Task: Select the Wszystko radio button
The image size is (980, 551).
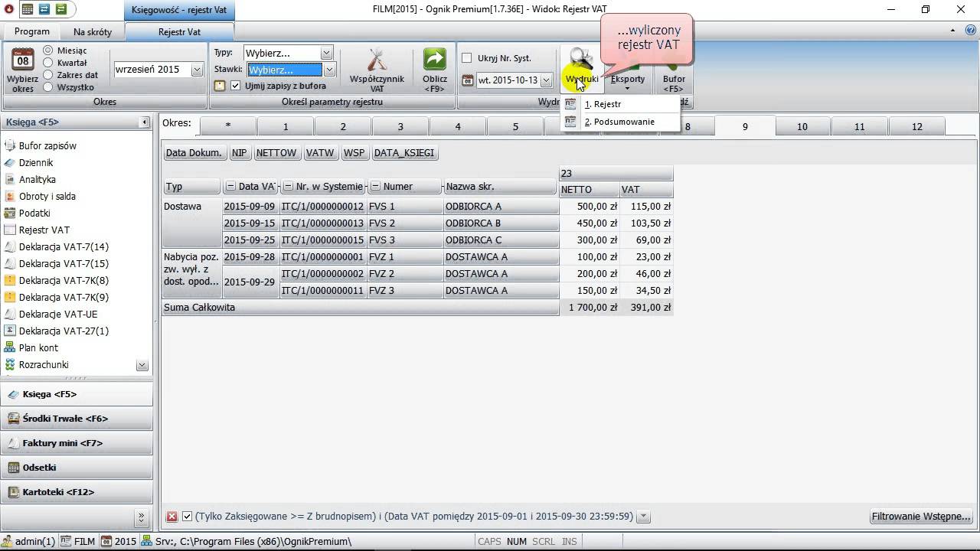Action: click(x=48, y=87)
